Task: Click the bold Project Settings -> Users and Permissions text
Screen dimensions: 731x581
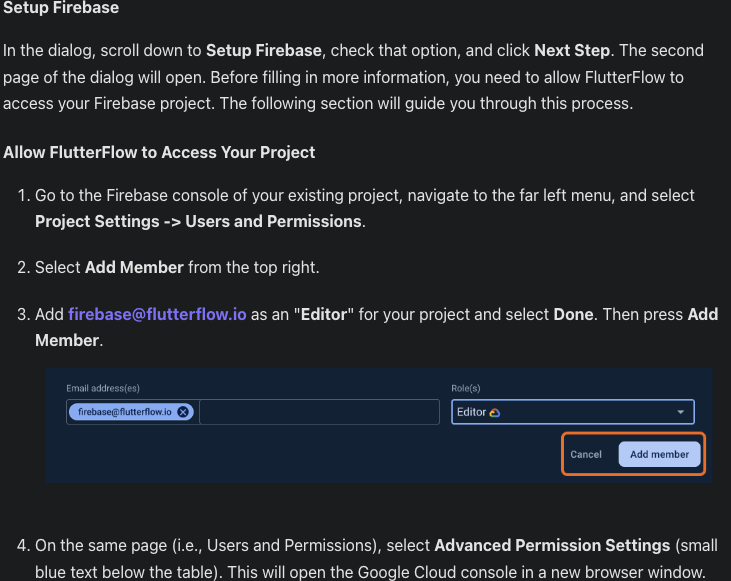Action: (x=198, y=221)
